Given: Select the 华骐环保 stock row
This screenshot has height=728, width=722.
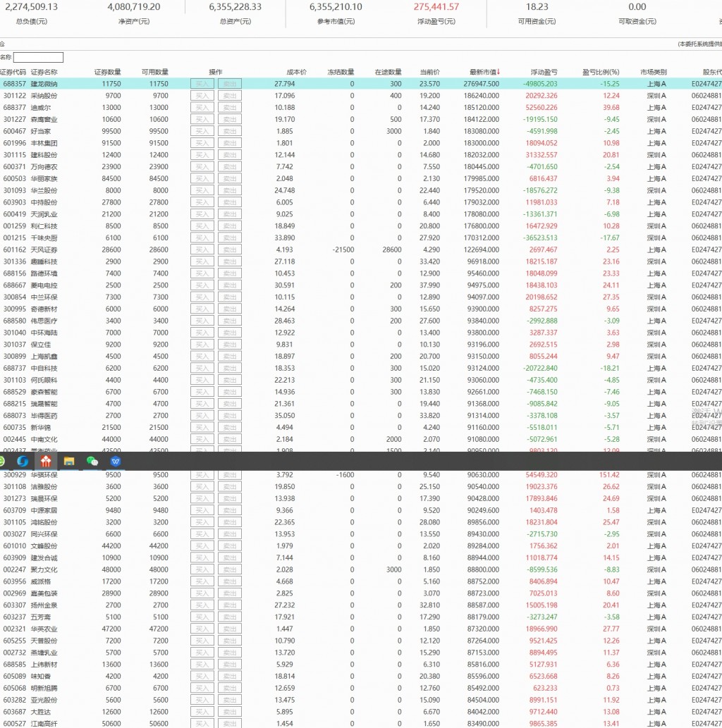Looking at the screenshot, I should click(44, 475).
